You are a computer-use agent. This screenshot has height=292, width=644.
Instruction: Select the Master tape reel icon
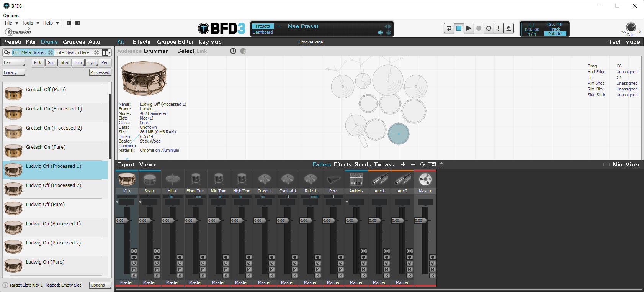coord(425,179)
